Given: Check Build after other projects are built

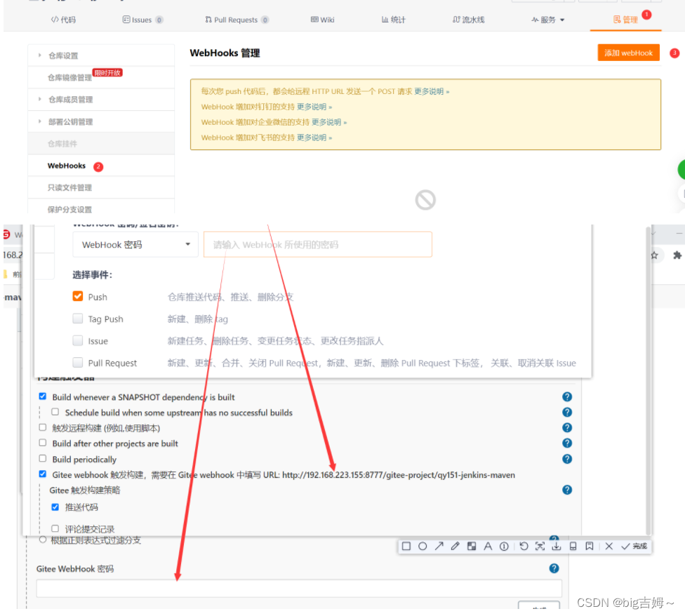Looking at the screenshot, I should [42, 443].
